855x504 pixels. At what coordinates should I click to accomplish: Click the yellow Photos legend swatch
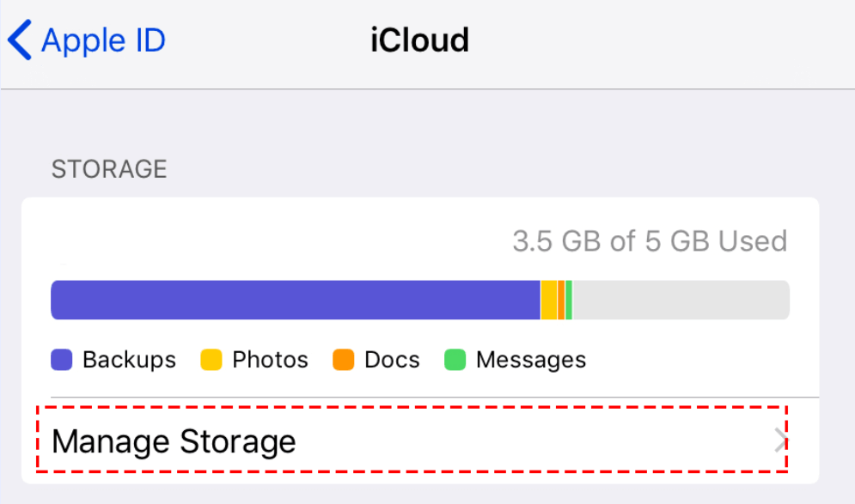pyautogui.click(x=211, y=360)
